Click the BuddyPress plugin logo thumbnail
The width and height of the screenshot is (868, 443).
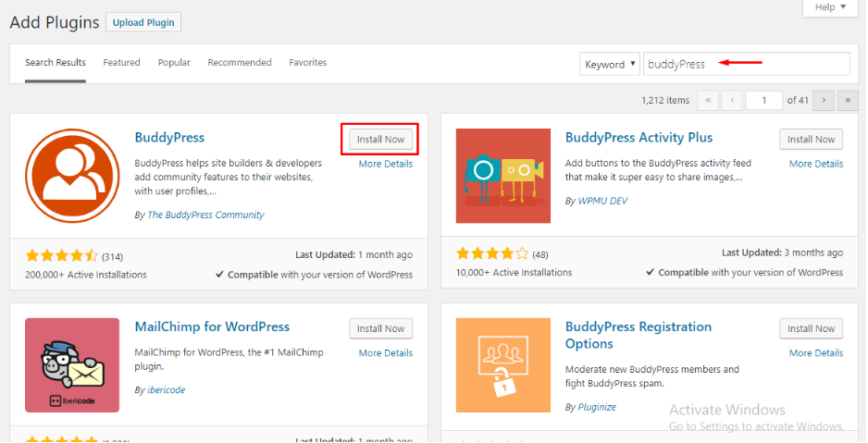click(x=72, y=176)
